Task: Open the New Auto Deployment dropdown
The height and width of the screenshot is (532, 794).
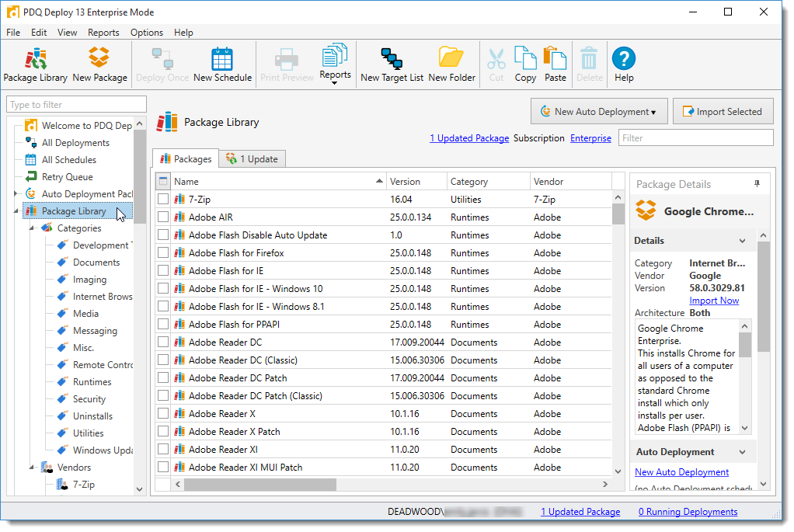Action: [597, 112]
